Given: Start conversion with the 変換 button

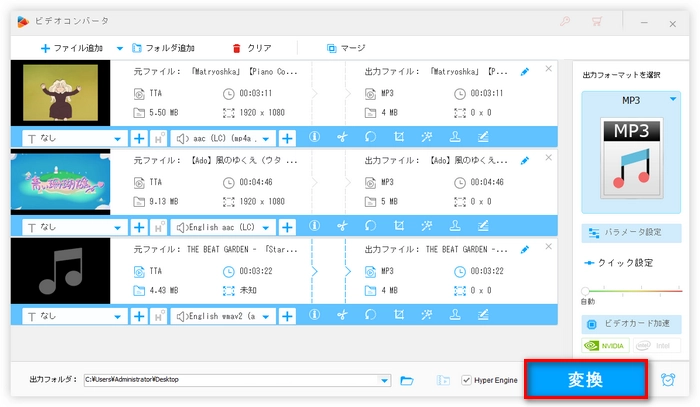Looking at the screenshot, I should [586, 379].
